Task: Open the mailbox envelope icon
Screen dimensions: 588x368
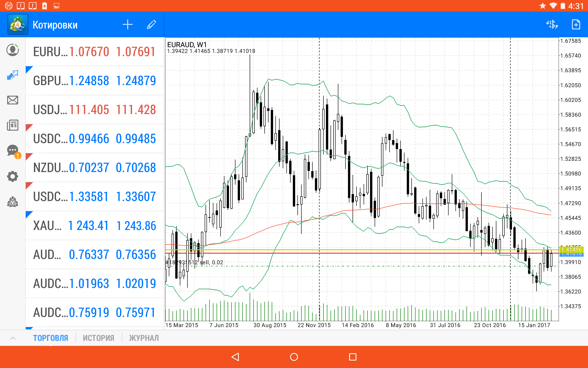Action: (x=13, y=100)
